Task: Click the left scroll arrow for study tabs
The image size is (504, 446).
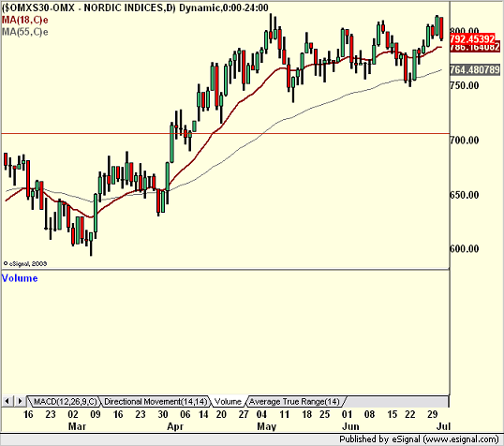Action: pyautogui.click(x=7, y=401)
